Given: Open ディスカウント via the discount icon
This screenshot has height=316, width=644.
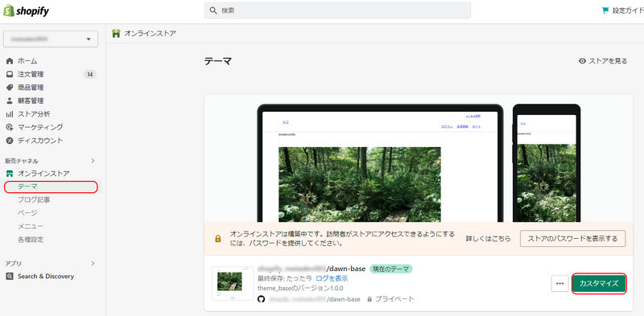Looking at the screenshot, I should click(10, 141).
